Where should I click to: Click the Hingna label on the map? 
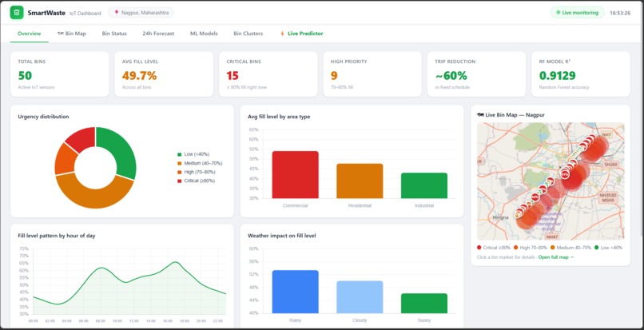(x=500, y=217)
